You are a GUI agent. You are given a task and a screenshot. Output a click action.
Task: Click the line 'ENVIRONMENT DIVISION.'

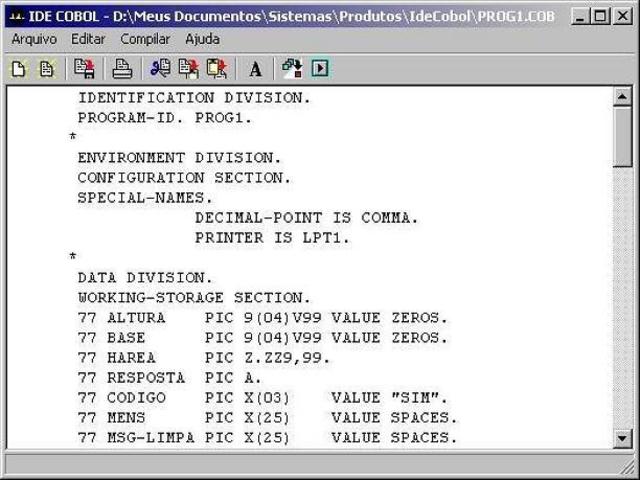180,158
